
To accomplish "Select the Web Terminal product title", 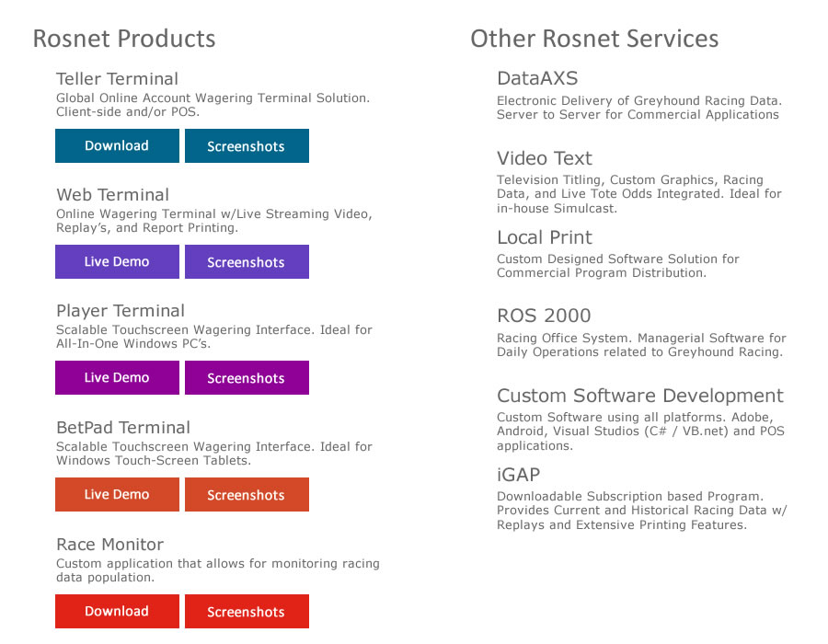I will [x=112, y=195].
